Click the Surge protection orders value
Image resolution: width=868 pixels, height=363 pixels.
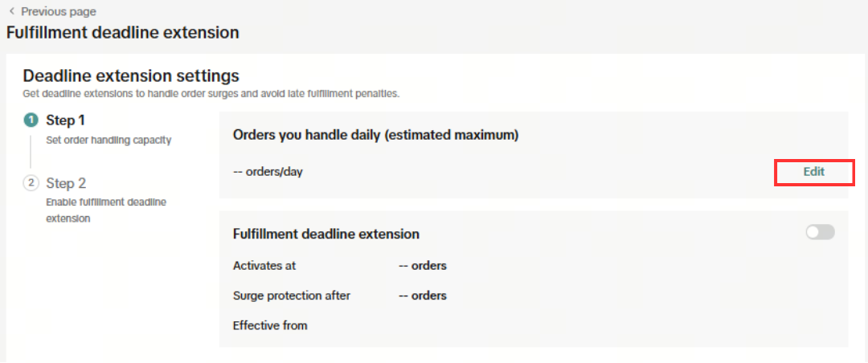click(x=423, y=296)
